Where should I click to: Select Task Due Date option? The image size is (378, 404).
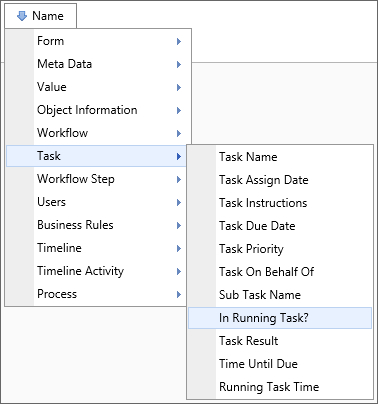tap(280, 226)
